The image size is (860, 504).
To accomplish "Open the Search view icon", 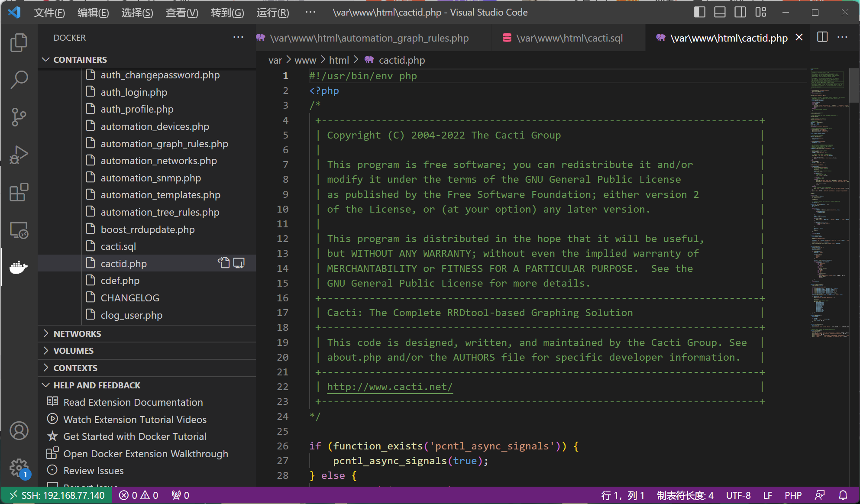I will (x=19, y=80).
